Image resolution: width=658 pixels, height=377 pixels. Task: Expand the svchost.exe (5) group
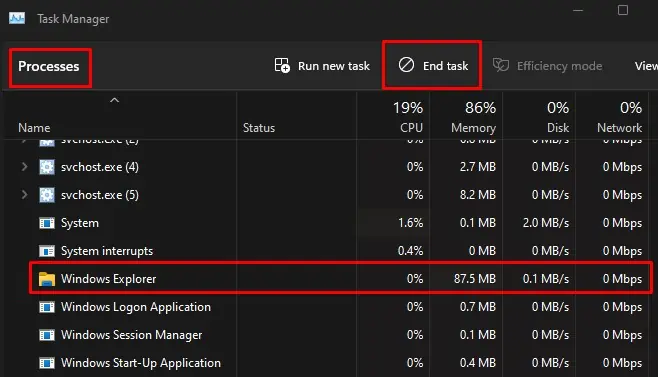[x=24, y=195]
